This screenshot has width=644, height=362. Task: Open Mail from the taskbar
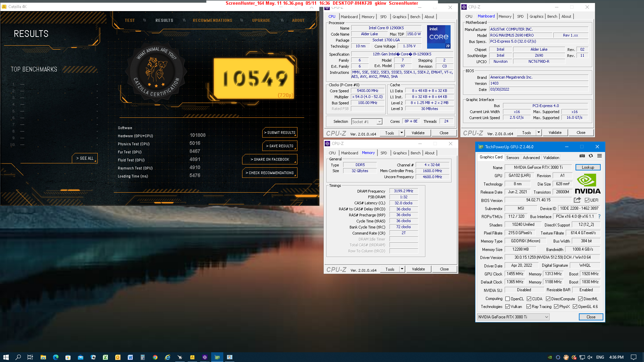point(81,357)
